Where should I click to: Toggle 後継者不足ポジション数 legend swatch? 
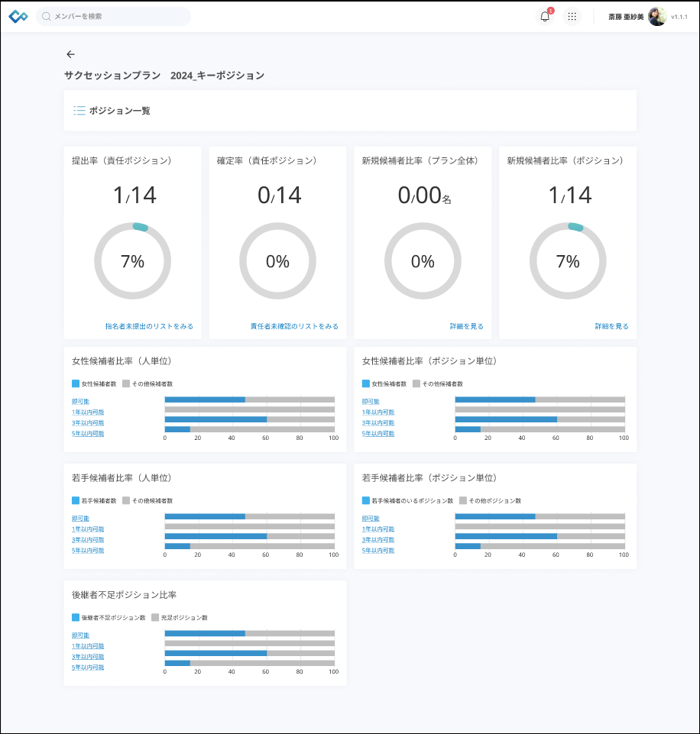(x=76, y=617)
